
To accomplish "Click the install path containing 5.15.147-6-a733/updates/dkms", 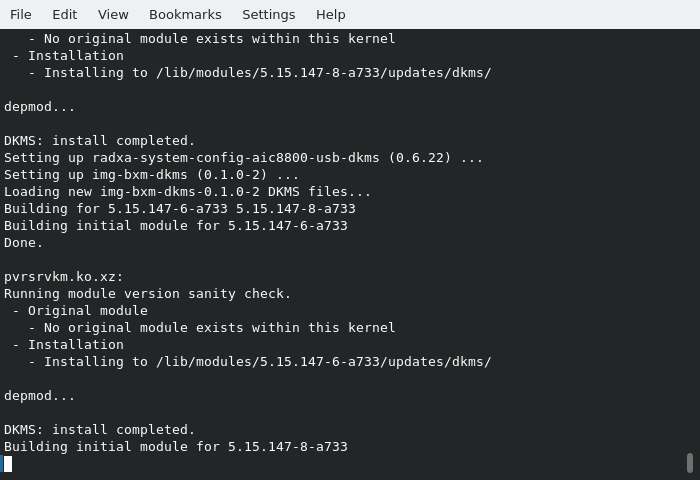I will 324,362.
